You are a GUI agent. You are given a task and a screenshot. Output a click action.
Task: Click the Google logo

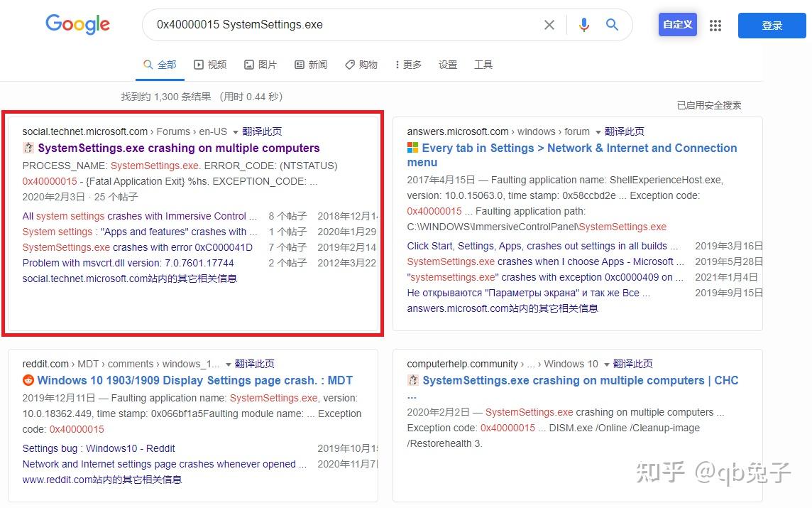[77, 24]
